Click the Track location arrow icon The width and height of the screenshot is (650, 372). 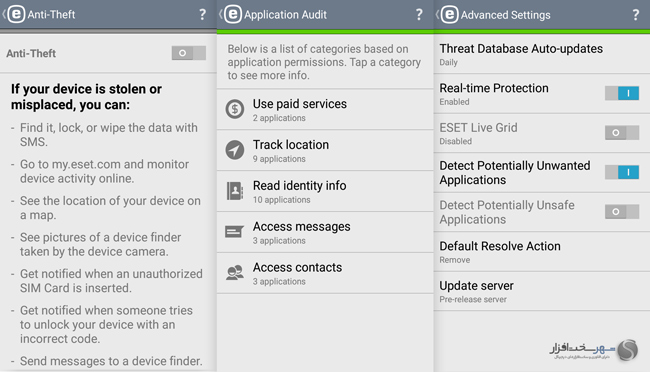pos(235,150)
